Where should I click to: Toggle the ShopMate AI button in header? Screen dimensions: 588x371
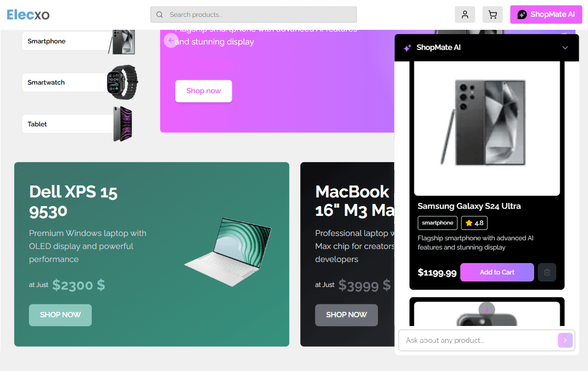[546, 15]
